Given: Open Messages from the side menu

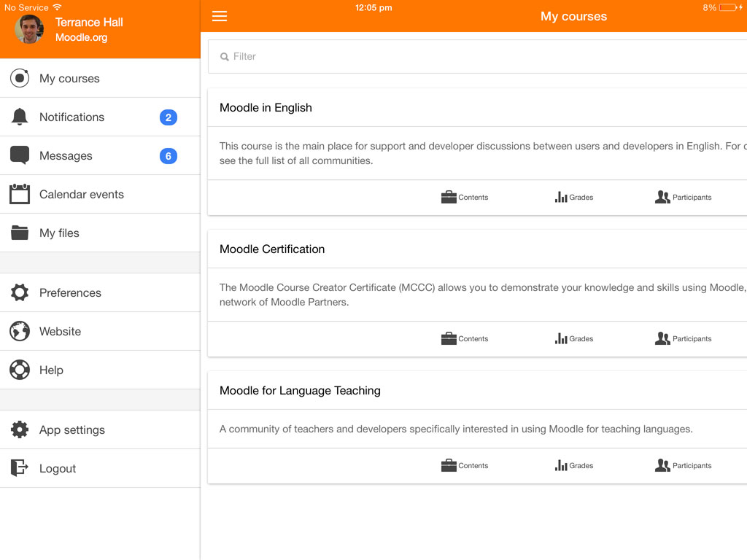Looking at the screenshot, I should [x=100, y=155].
